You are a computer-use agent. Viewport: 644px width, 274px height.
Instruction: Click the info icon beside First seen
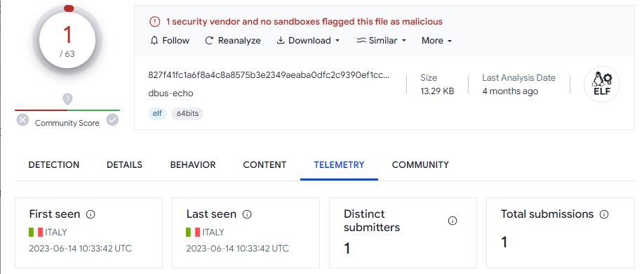pos(90,214)
